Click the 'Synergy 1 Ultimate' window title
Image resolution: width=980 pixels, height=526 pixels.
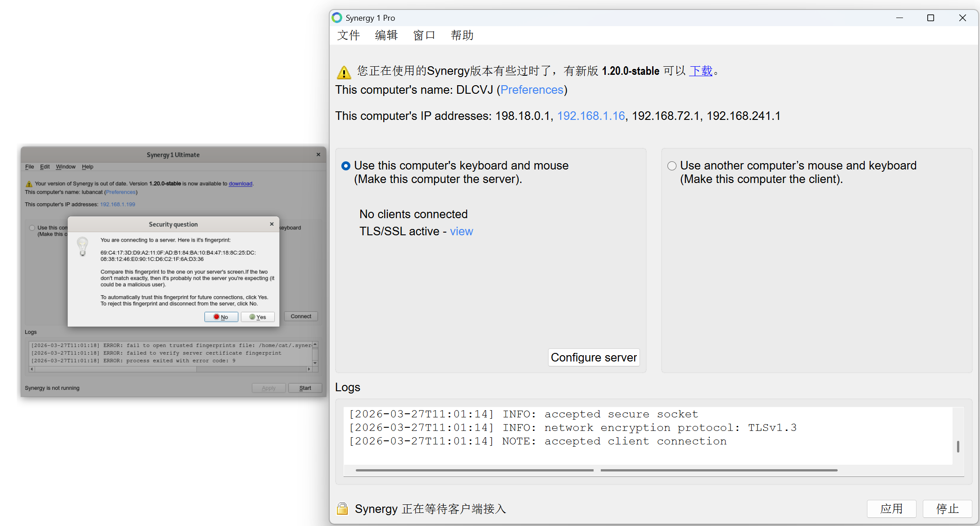click(173, 155)
